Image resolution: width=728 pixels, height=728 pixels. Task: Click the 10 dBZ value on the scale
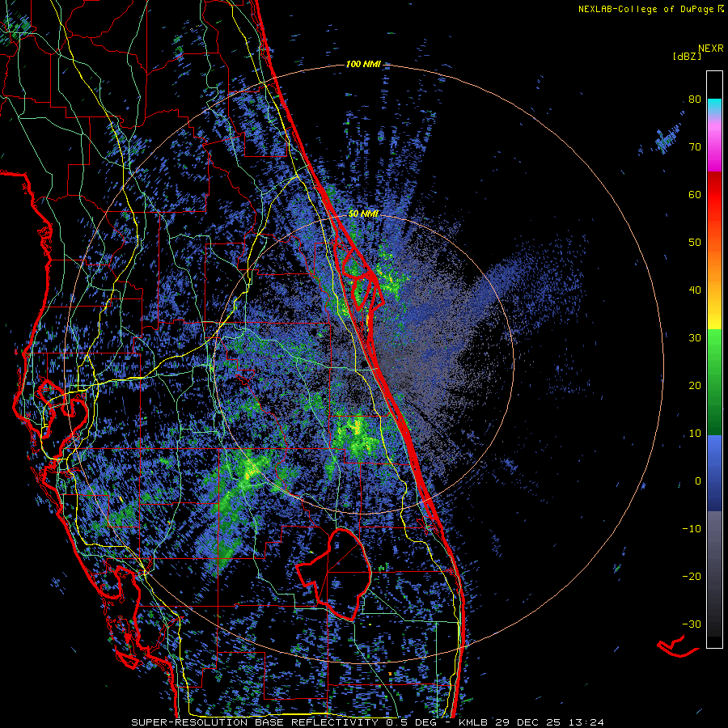(x=695, y=434)
